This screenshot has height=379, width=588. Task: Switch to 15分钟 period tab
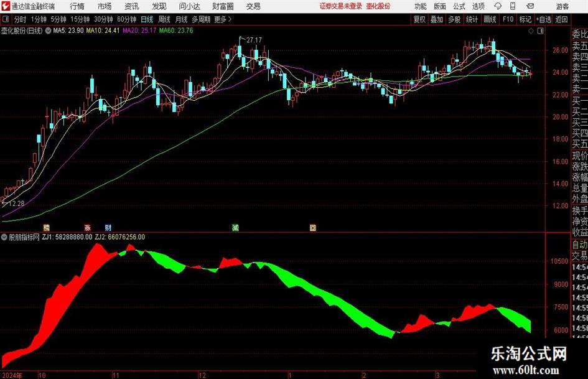[80, 19]
